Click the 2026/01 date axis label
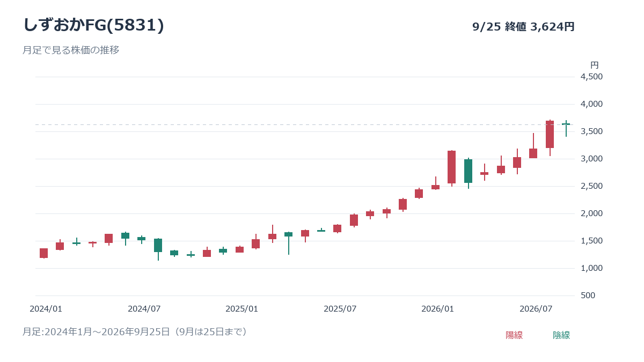Screen dimensions: 644x362 (x=437, y=309)
